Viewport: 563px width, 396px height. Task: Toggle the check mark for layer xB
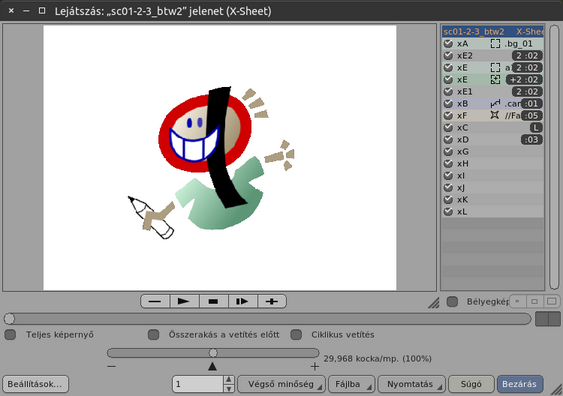(x=448, y=104)
